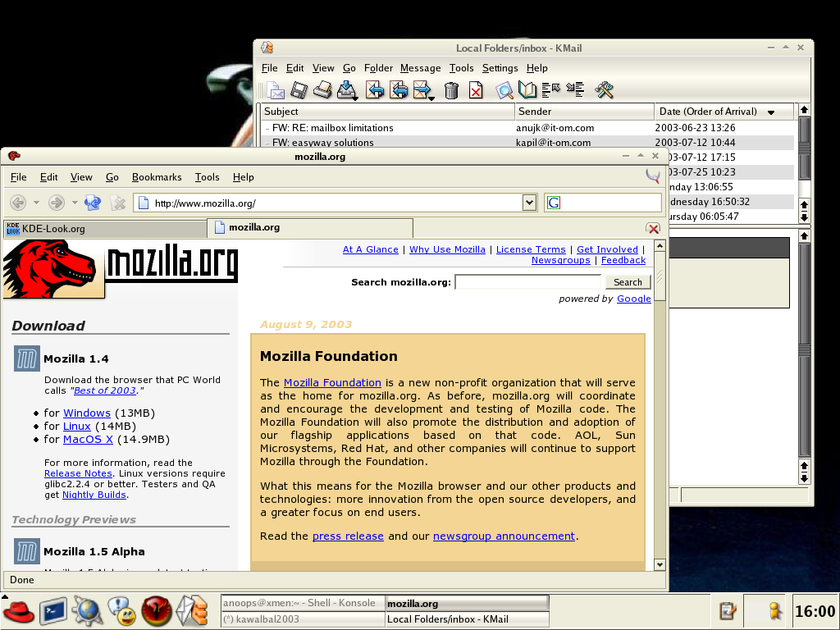Image resolution: width=840 pixels, height=630 pixels.
Task: Close the current browser tab with red X
Action: (653, 229)
